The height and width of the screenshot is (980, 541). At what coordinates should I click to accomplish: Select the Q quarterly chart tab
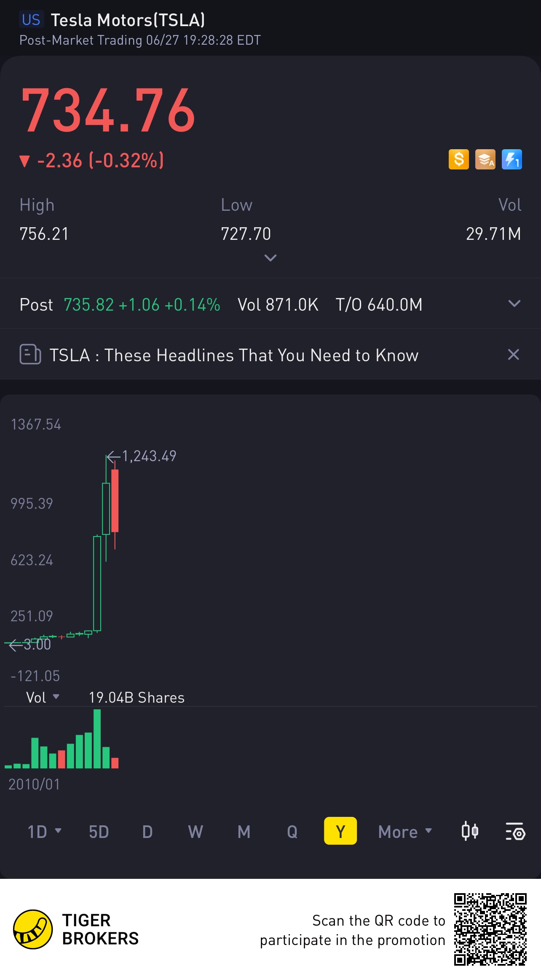coord(292,831)
